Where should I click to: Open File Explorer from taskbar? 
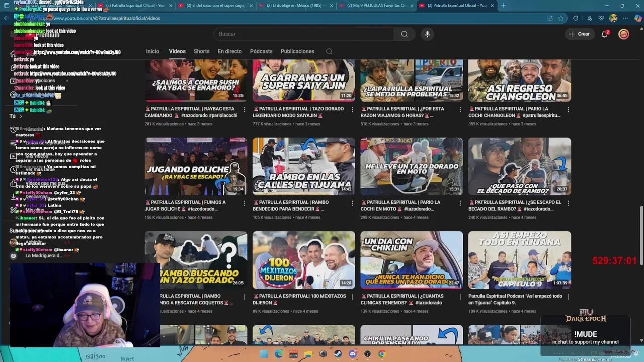[308, 354]
